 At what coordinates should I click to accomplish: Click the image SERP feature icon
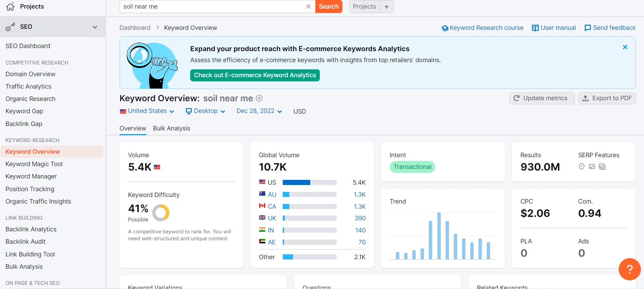point(592,166)
